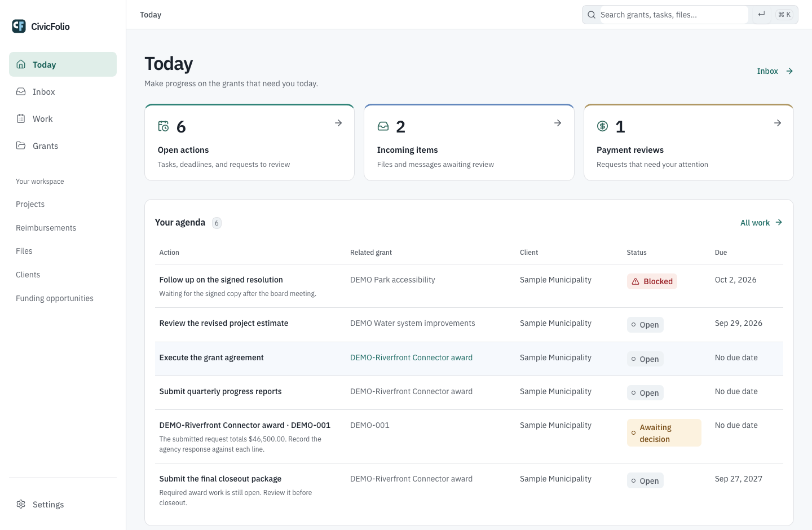The width and height of the screenshot is (812, 530).
Task: Open Clients in the workspace menu
Action: click(28, 275)
